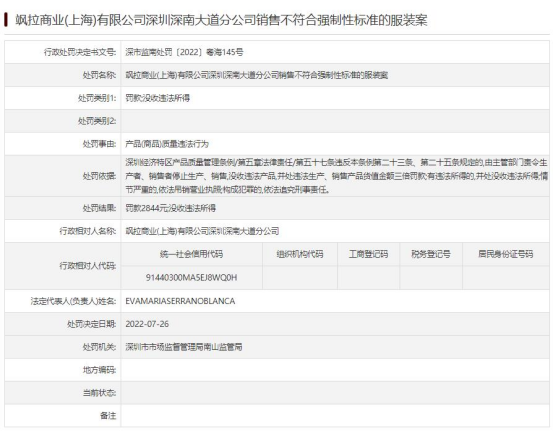Image resolution: width=554 pixels, height=431 pixels.
Task: Select credit code 91440300MA5EJ8WQ0H
Action: click(191, 278)
